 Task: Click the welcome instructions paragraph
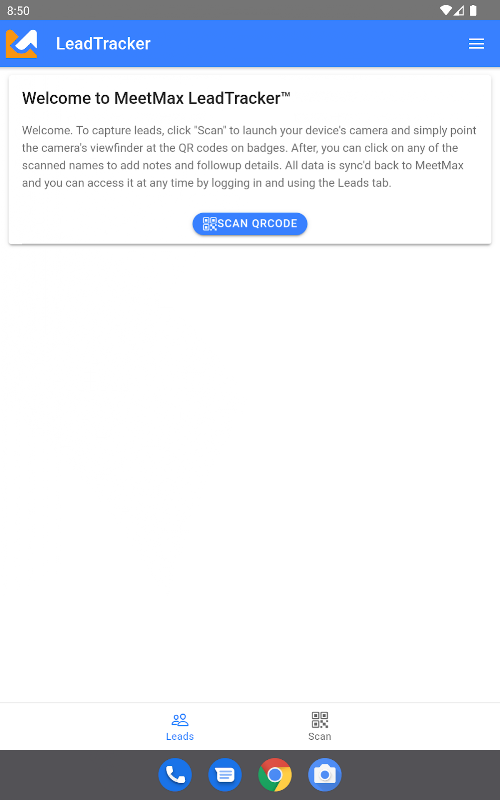(249, 157)
